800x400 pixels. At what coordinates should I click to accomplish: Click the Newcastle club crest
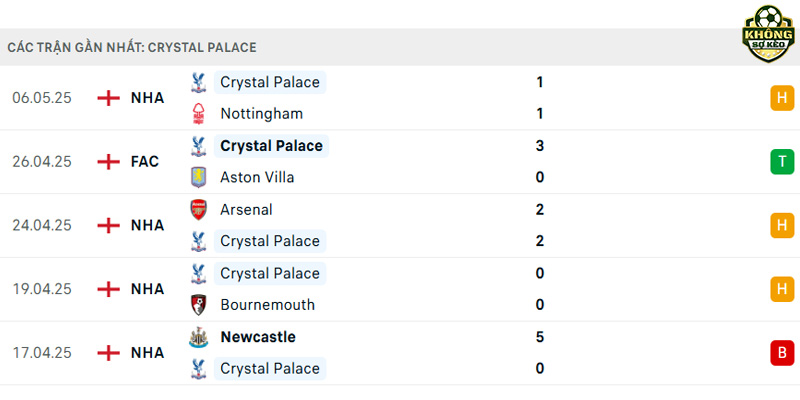point(198,337)
